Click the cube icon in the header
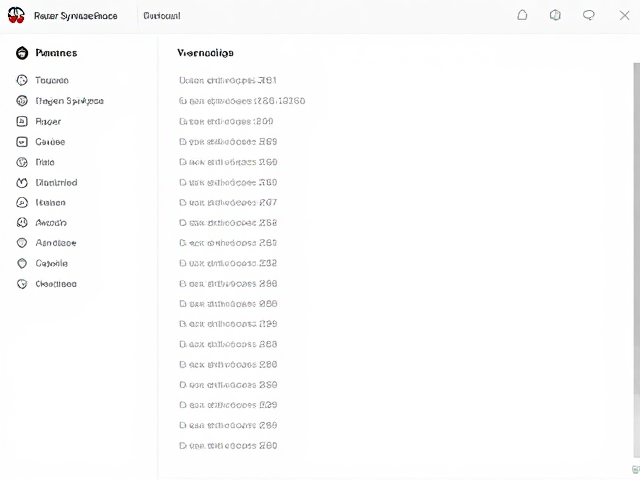This screenshot has height=480, width=640. (555, 15)
